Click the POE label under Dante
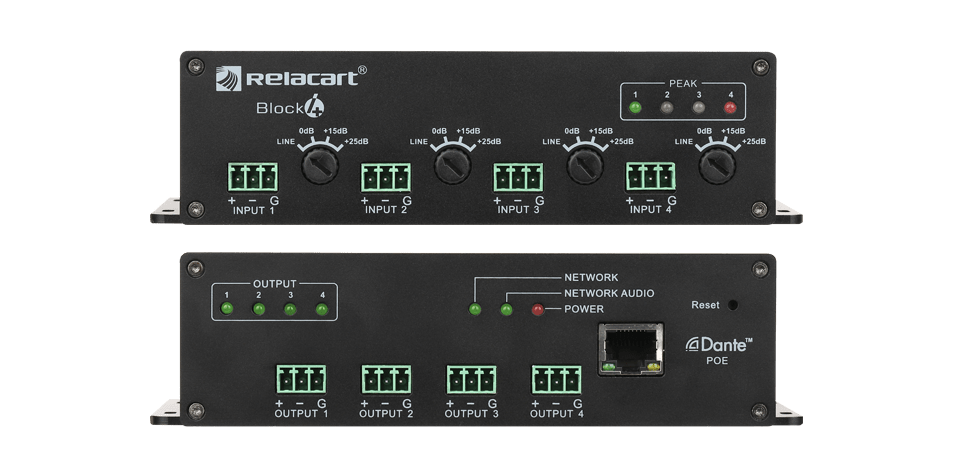960x468 pixels. pos(717,361)
